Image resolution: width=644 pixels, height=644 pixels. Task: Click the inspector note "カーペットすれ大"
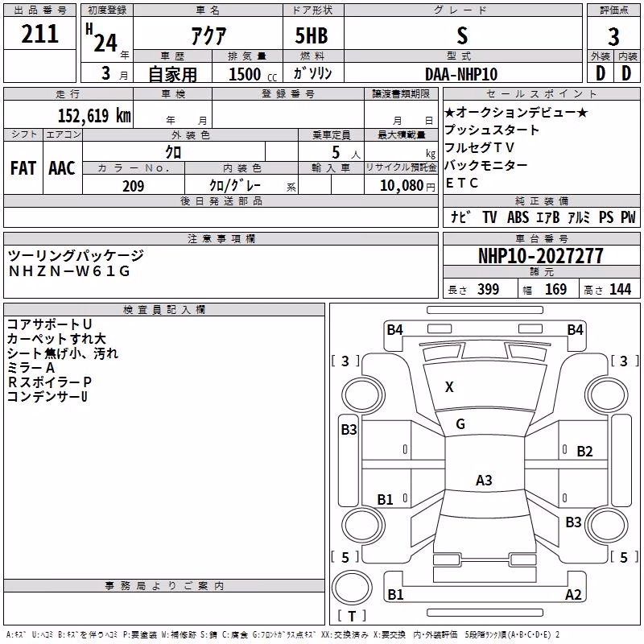[56, 338]
